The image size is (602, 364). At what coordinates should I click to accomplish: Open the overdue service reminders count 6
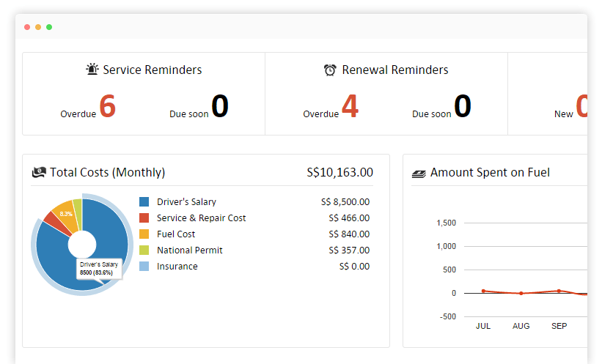108,106
